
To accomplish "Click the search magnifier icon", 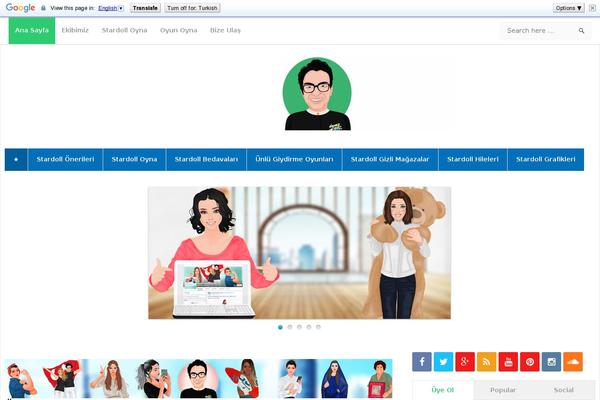I will click(582, 31).
